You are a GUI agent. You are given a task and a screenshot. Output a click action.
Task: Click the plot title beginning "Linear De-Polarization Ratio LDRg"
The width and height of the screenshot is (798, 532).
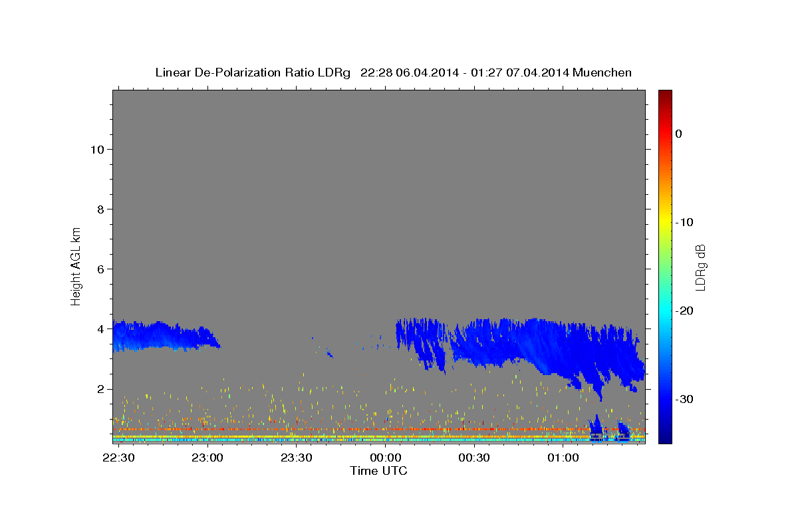click(393, 72)
